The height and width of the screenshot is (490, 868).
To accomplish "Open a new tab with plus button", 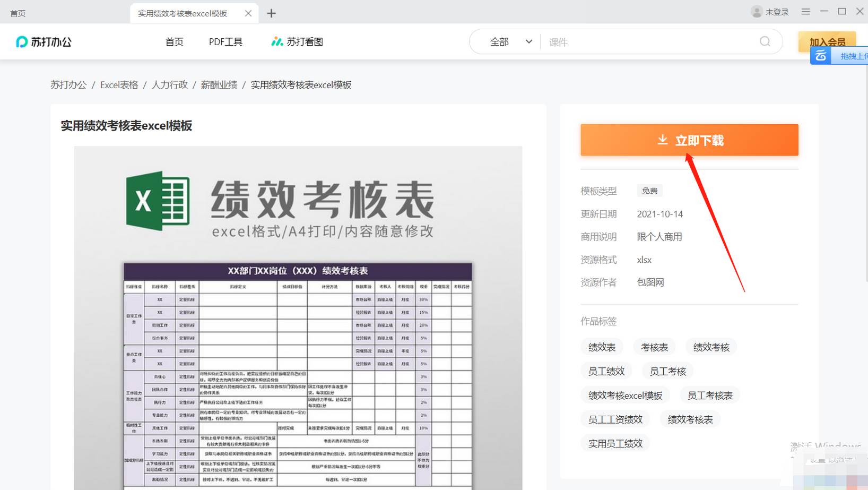I will [x=271, y=13].
